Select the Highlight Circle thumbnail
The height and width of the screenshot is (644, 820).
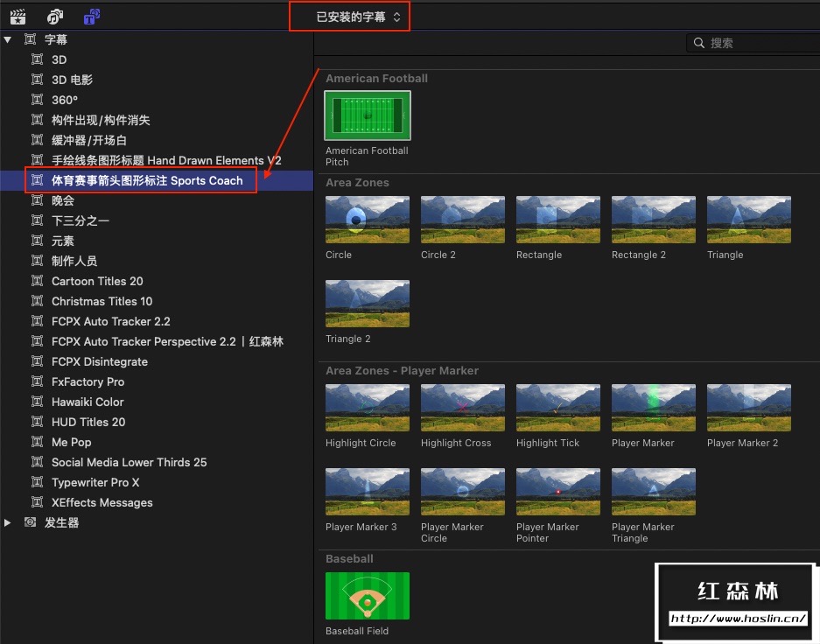pos(367,408)
